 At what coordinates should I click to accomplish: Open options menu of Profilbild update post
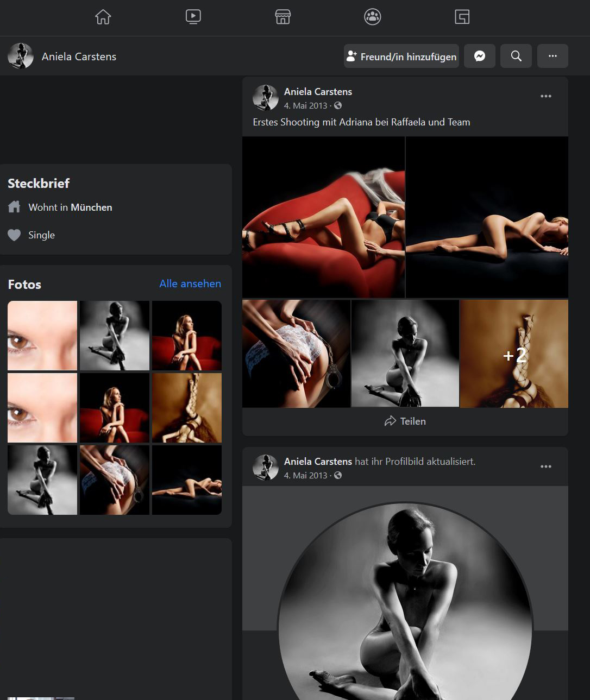546,466
